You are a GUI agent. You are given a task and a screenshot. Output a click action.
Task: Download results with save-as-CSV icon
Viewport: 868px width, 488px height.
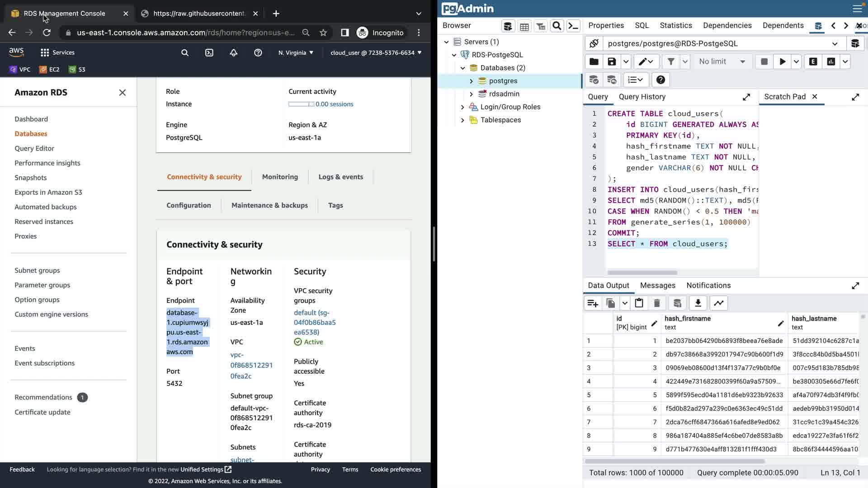[698, 303]
